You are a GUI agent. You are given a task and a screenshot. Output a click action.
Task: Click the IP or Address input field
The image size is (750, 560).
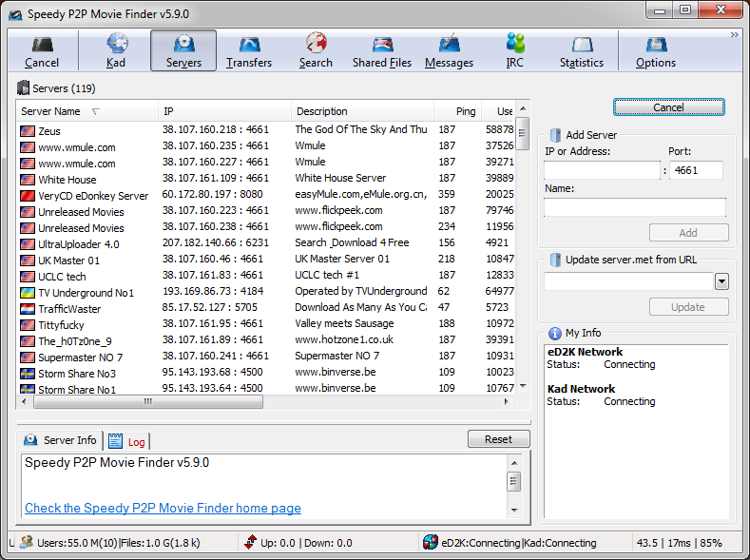[x=603, y=170]
